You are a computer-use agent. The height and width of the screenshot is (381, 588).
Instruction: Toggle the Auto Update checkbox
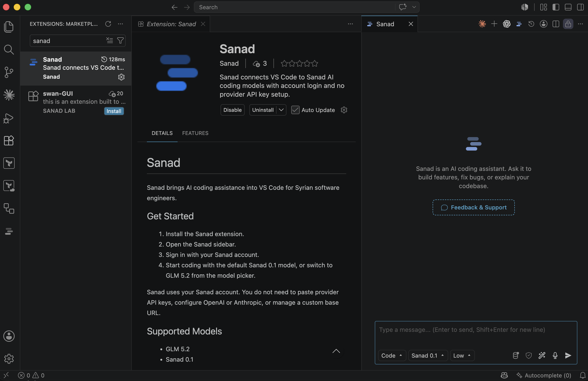coord(295,110)
